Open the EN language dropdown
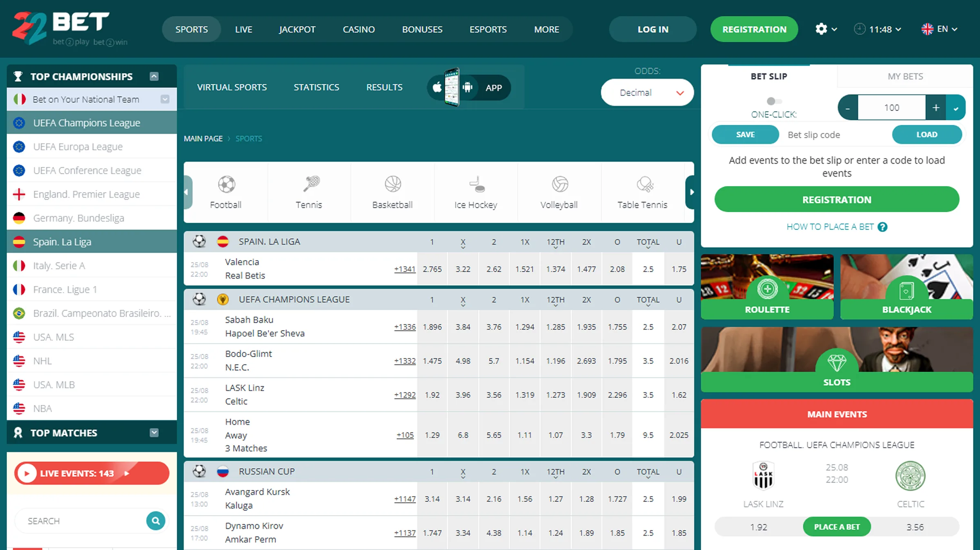 click(x=939, y=29)
